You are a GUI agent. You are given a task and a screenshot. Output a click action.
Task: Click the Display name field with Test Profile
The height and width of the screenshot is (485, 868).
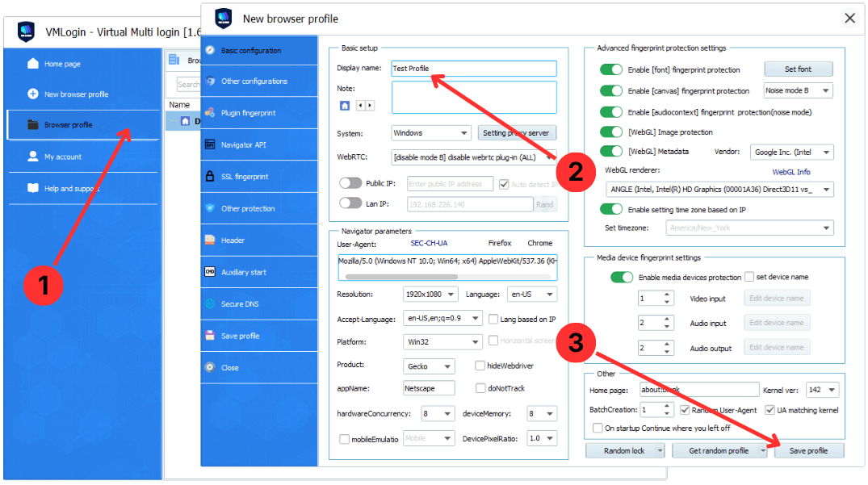coord(474,69)
